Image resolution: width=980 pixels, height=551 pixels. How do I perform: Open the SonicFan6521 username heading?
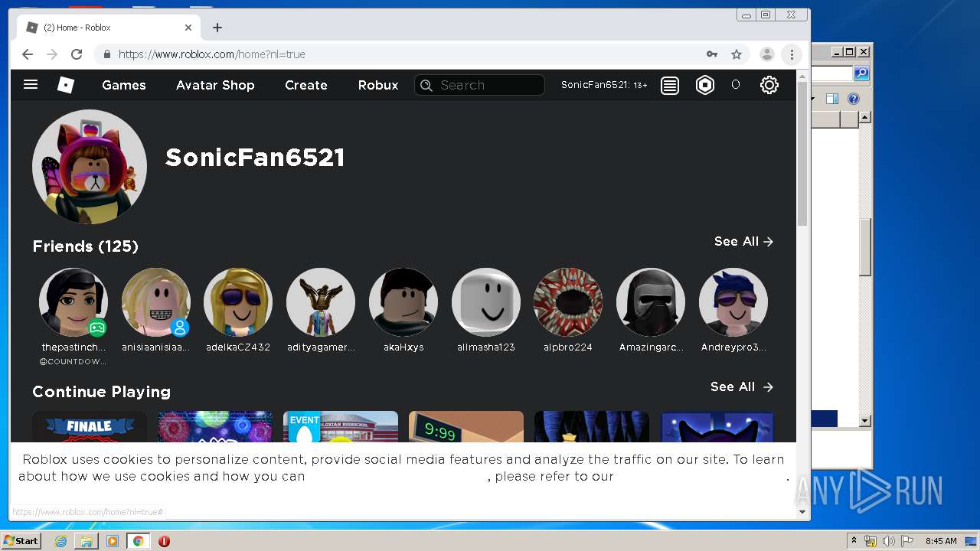coord(255,158)
